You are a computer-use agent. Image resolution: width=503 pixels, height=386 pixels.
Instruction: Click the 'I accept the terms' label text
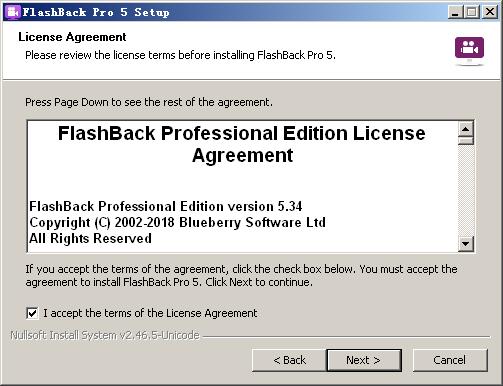[x=150, y=313]
